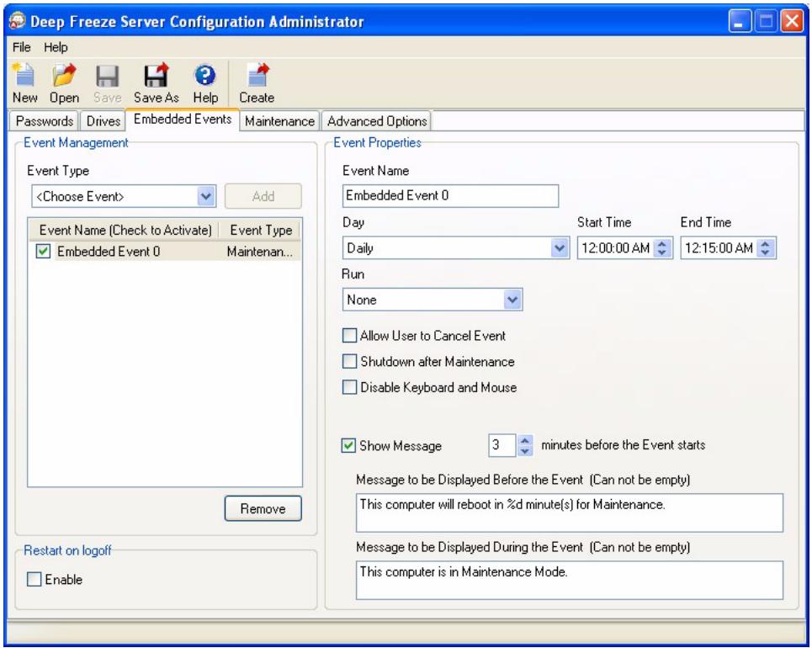Click the Add event button

[x=263, y=196]
